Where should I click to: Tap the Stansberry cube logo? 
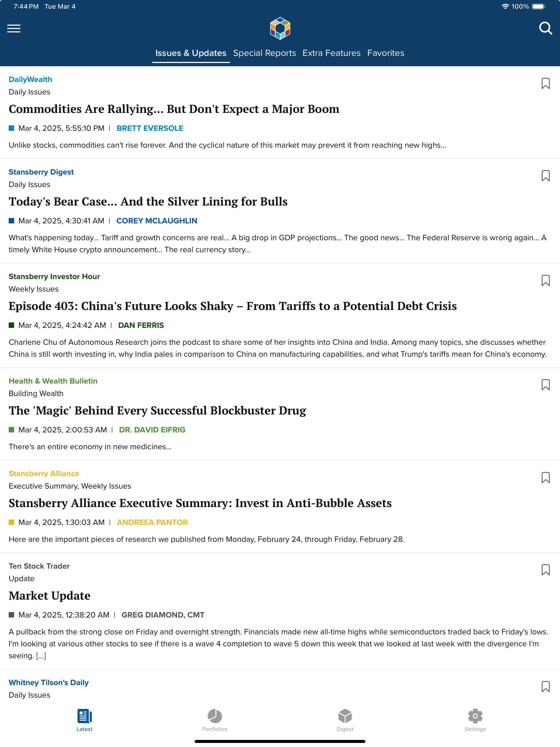tap(280, 28)
